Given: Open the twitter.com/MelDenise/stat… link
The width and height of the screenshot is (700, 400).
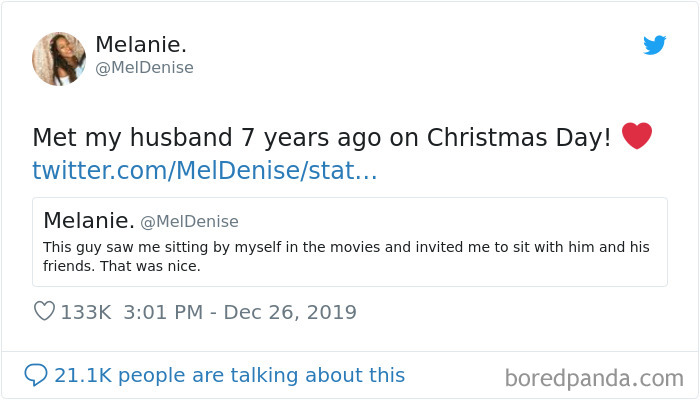Looking at the screenshot, I should (x=205, y=170).
